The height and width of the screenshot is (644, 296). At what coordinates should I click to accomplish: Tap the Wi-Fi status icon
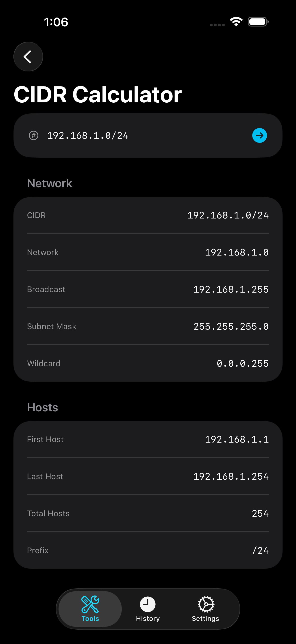pyautogui.click(x=236, y=22)
